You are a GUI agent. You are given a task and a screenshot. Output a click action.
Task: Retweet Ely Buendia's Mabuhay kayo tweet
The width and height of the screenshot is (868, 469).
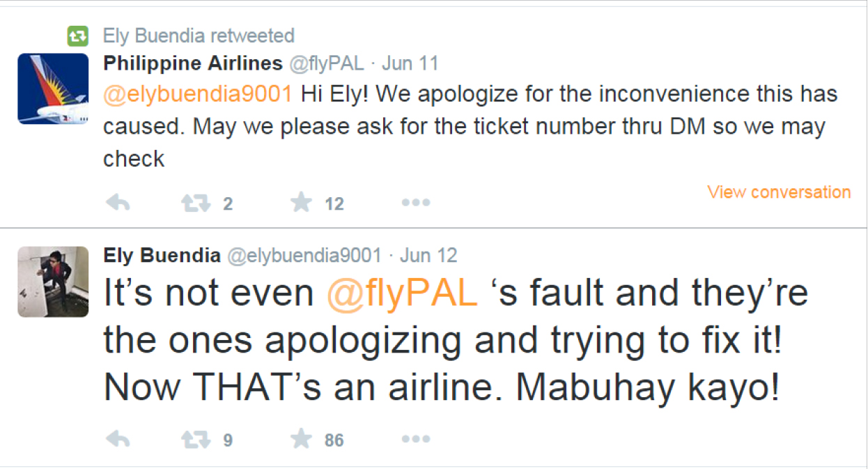195,439
